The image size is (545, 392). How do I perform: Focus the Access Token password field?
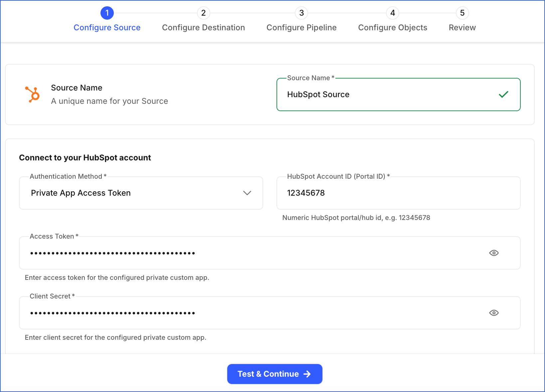point(270,253)
